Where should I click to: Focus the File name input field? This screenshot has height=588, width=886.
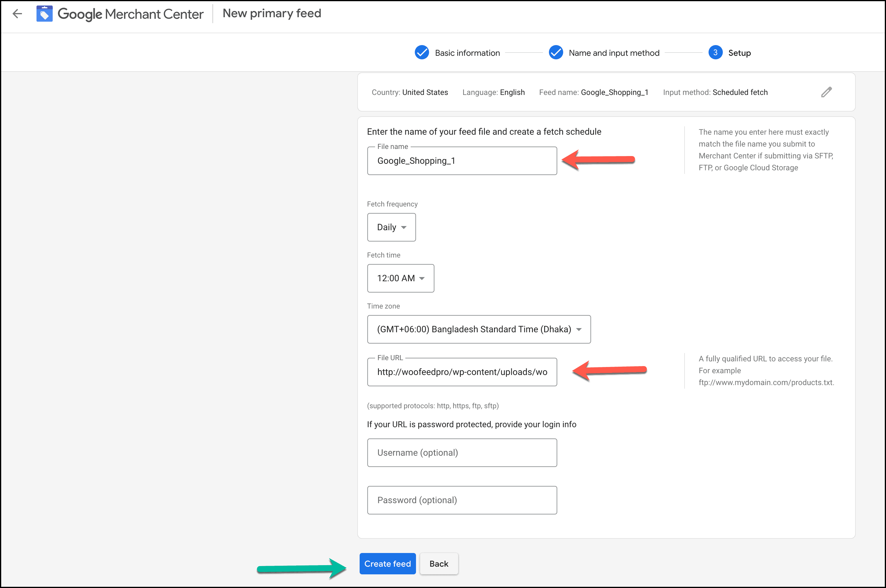tap(462, 161)
